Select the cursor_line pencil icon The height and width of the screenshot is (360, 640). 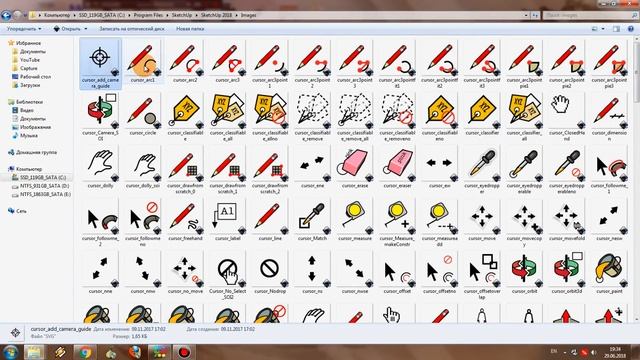click(270, 216)
